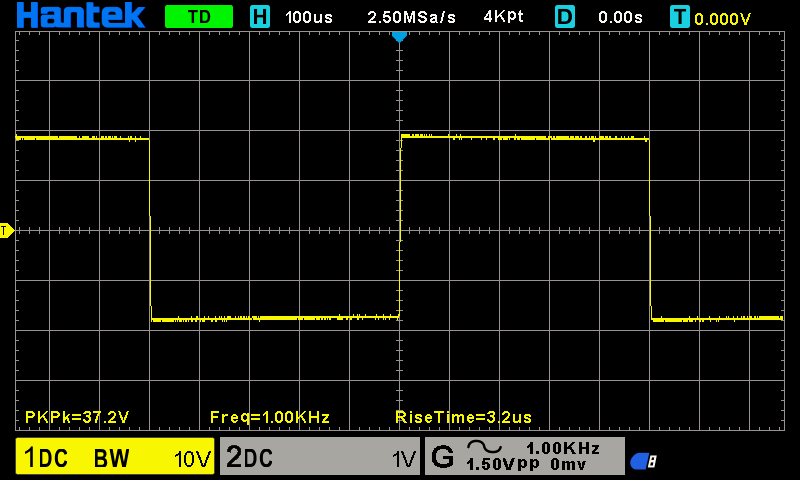This screenshot has width=800, height=480.
Task: Click the 0.00s delay value
Action: [x=620, y=17]
